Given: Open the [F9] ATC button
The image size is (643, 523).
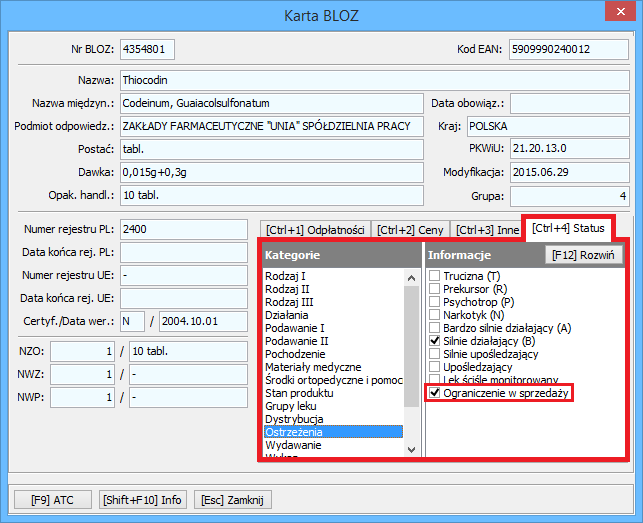Looking at the screenshot, I should coord(52,500).
